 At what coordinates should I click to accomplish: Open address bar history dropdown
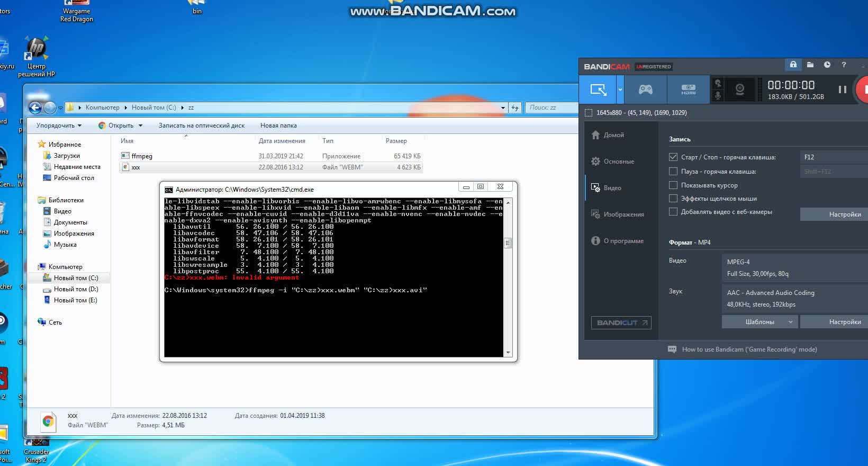tap(503, 107)
